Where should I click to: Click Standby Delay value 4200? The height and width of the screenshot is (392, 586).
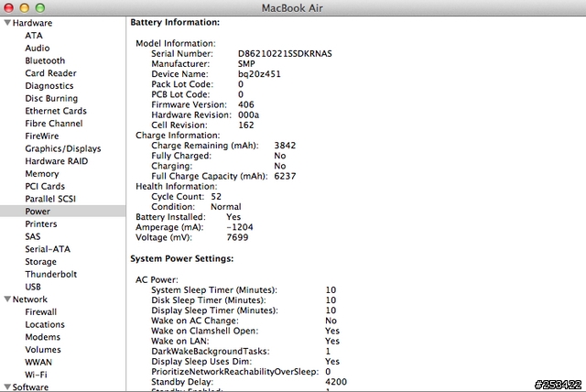pyautogui.click(x=336, y=382)
